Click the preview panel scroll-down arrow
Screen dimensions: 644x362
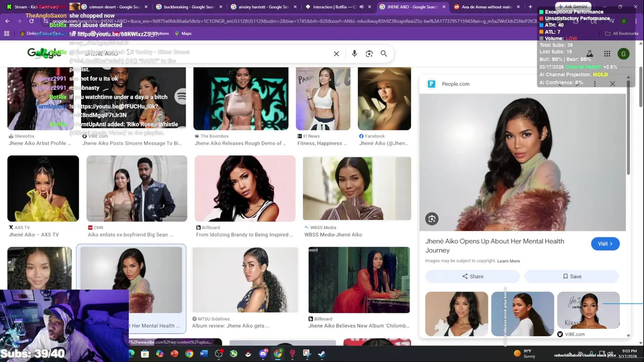tap(628, 335)
